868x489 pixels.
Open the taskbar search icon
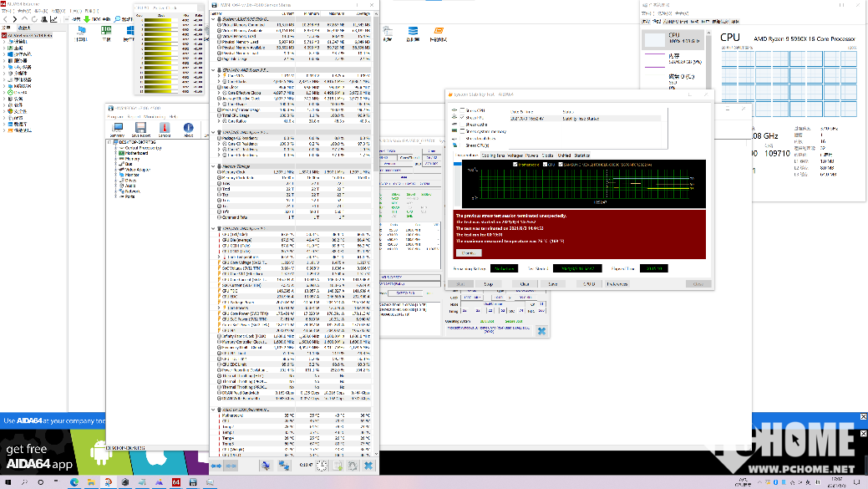pyautogui.click(x=24, y=482)
